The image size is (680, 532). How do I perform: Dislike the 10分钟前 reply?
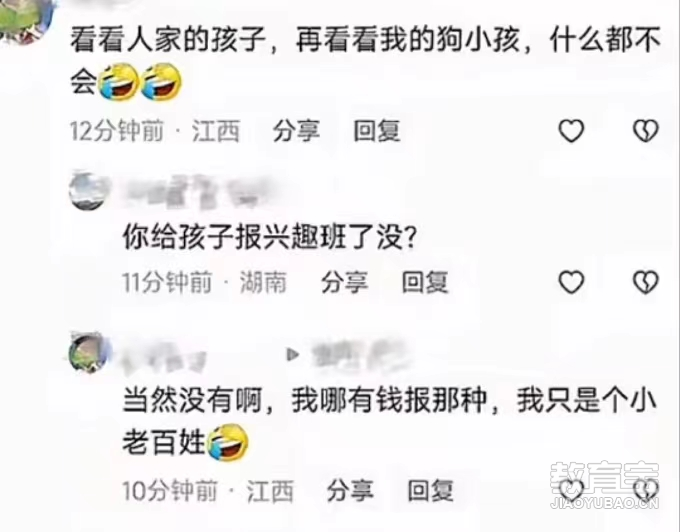tap(646, 490)
